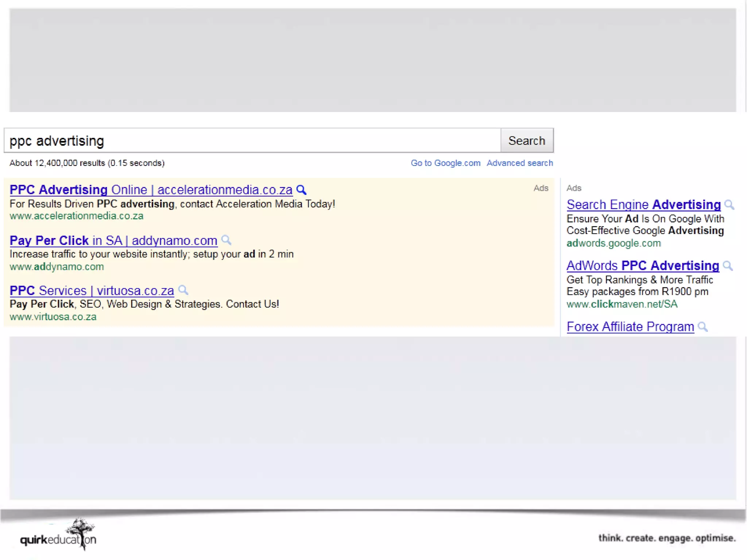747x560 pixels.
Task: Click magnifier beside AdWords PPC Advertising ad
Action: tap(728, 266)
